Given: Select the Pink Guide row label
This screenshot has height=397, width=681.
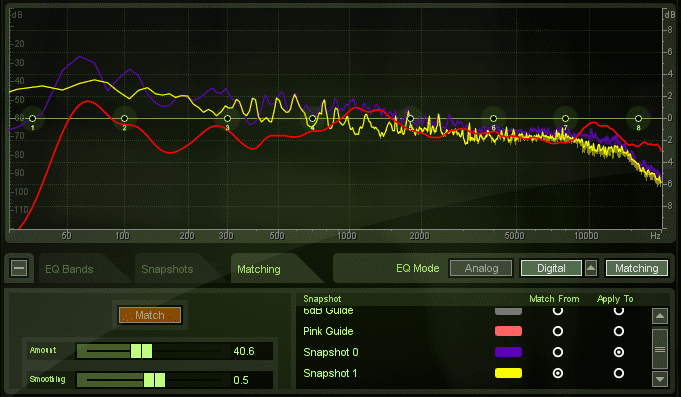Looking at the screenshot, I should [328, 331].
